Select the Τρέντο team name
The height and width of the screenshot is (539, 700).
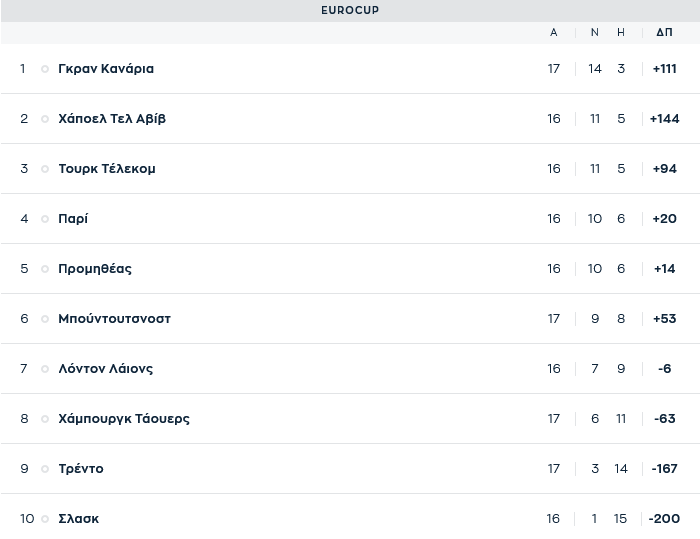(x=81, y=469)
